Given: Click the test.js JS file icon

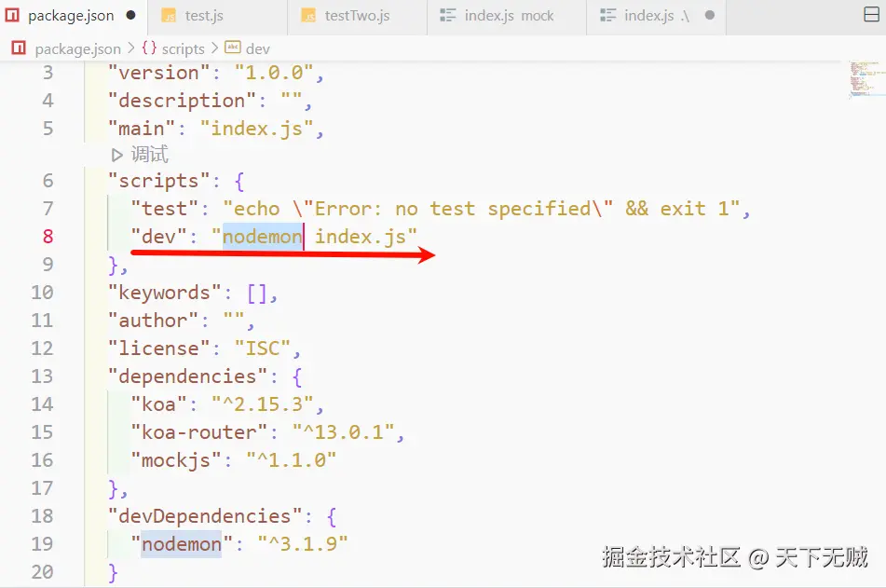Looking at the screenshot, I should 169,16.
